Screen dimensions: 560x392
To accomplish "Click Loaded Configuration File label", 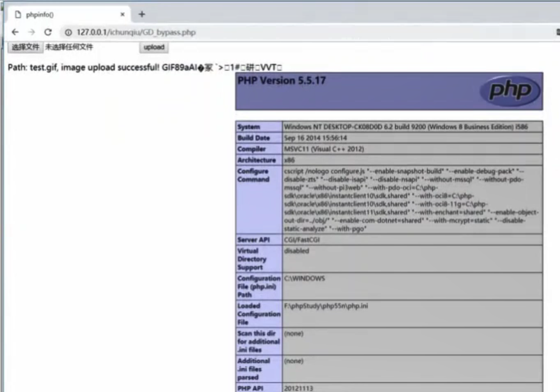I will (259, 314).
